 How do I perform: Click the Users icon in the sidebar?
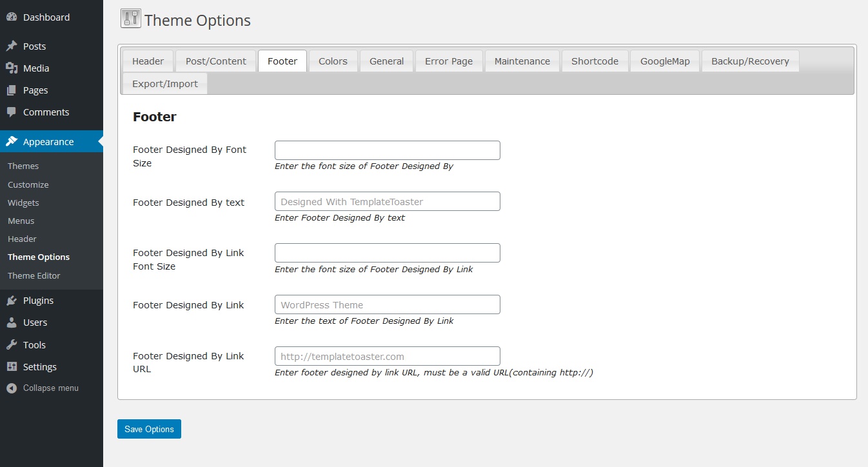click(x=10, y=322)
